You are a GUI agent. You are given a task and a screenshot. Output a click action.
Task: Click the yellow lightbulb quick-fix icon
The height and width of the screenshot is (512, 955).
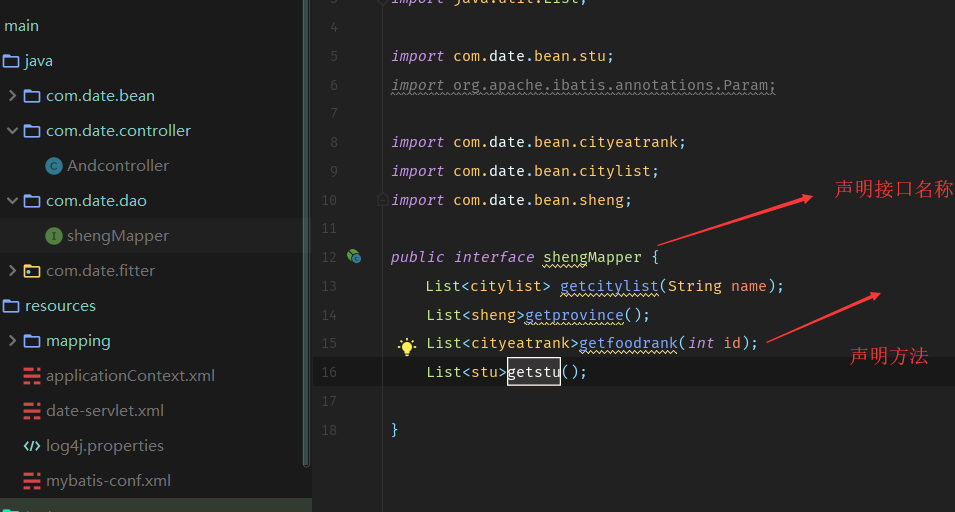tap(406, 346)
